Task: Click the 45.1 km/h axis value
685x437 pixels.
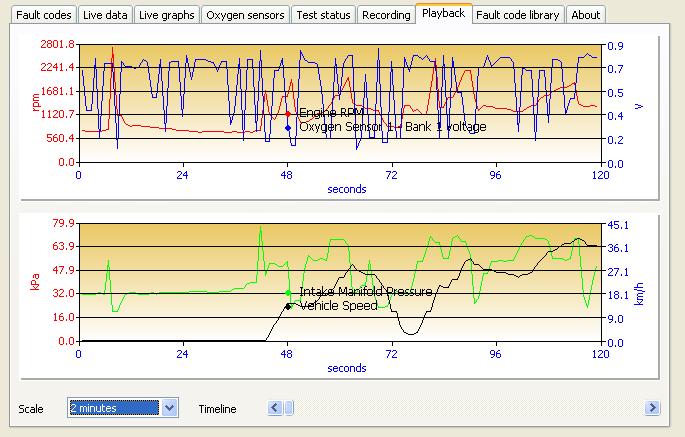Action: point(618,225)
